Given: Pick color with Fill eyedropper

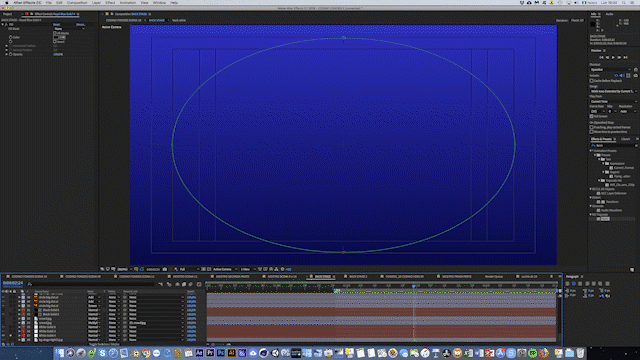Looking at the screenshot, I should pyautogui.click(x=62, y=37).
